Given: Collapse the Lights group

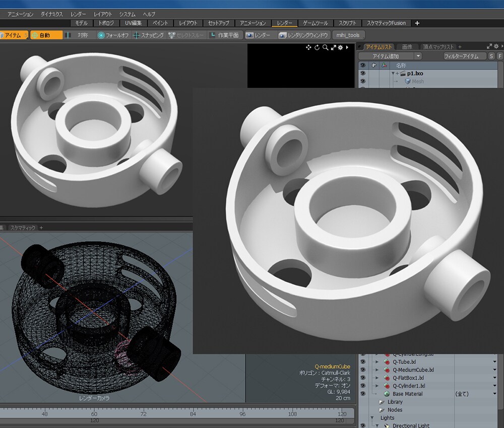Looking at the screenshot, I should (x=372, y=418).
